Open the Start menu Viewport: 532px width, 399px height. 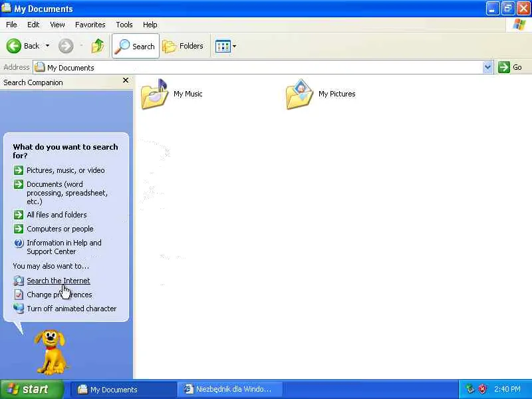coord(32,389)
